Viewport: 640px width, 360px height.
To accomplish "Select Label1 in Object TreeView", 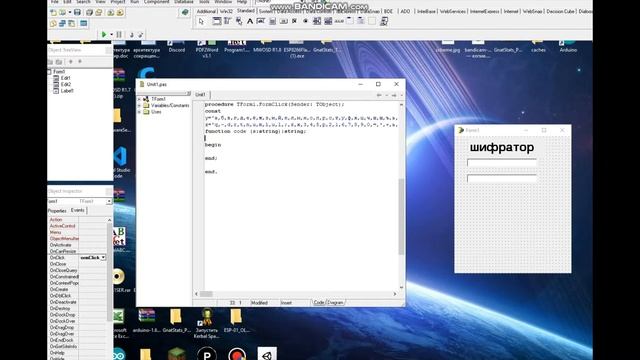I will pos(67,91).
